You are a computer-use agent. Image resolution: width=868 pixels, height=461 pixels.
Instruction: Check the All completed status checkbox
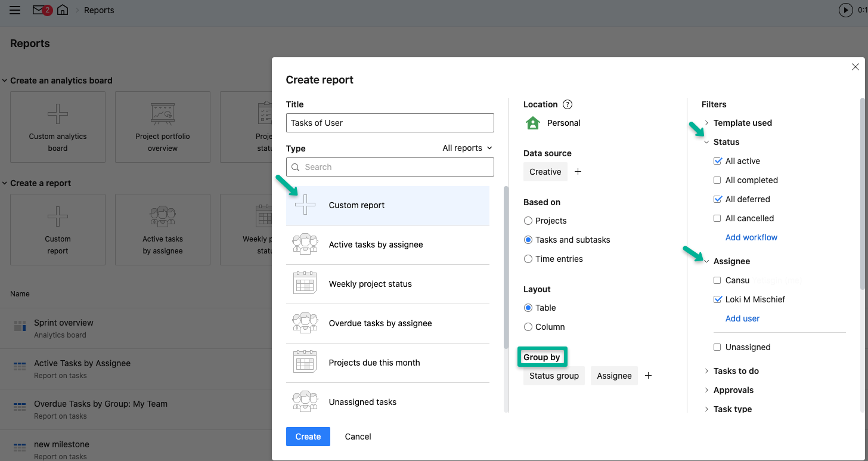(718, 180)
